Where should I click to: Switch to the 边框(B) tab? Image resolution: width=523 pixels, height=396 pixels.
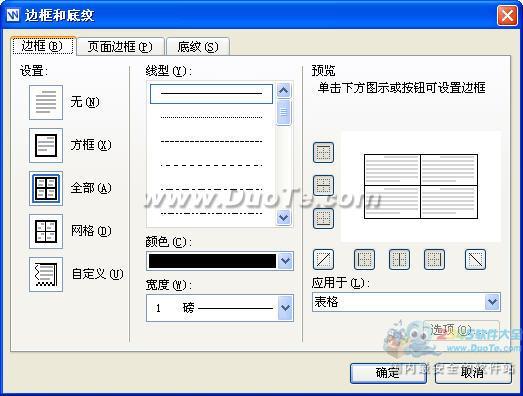click(x=43, y=46)
